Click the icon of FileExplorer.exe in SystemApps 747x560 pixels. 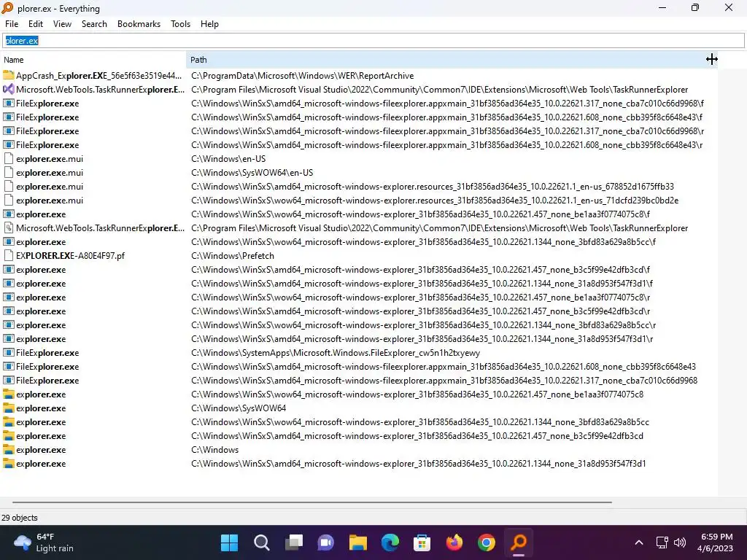tap(8, 352)
